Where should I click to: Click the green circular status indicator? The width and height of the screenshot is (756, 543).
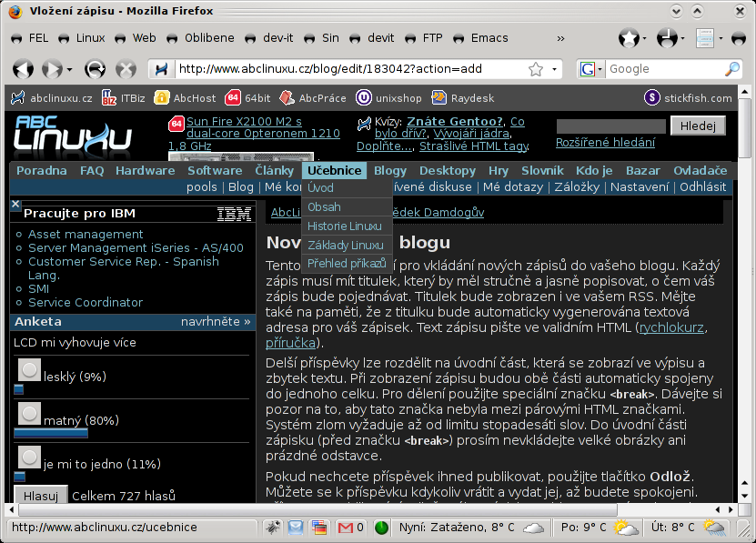(381, 528)
